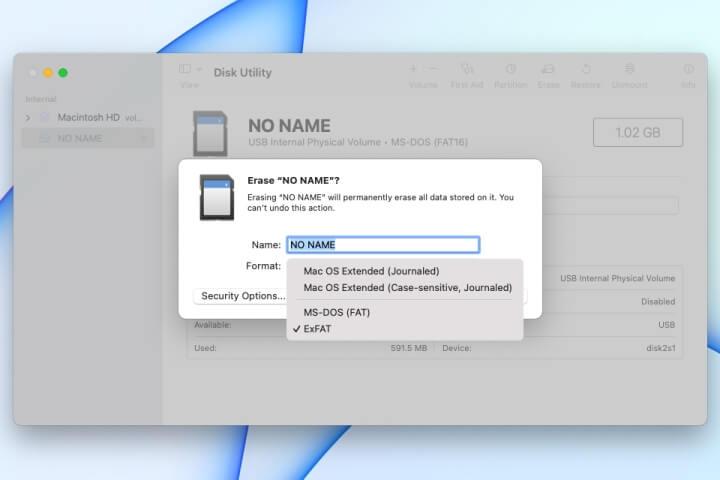
Task: Click the yellow minimize window button
Action: click(48, 73)
